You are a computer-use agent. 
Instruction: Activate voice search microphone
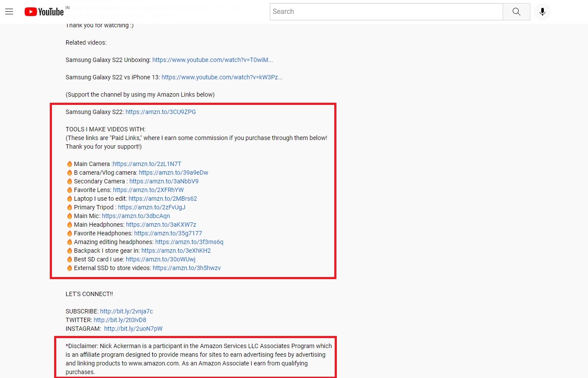(x=542, y=12)
